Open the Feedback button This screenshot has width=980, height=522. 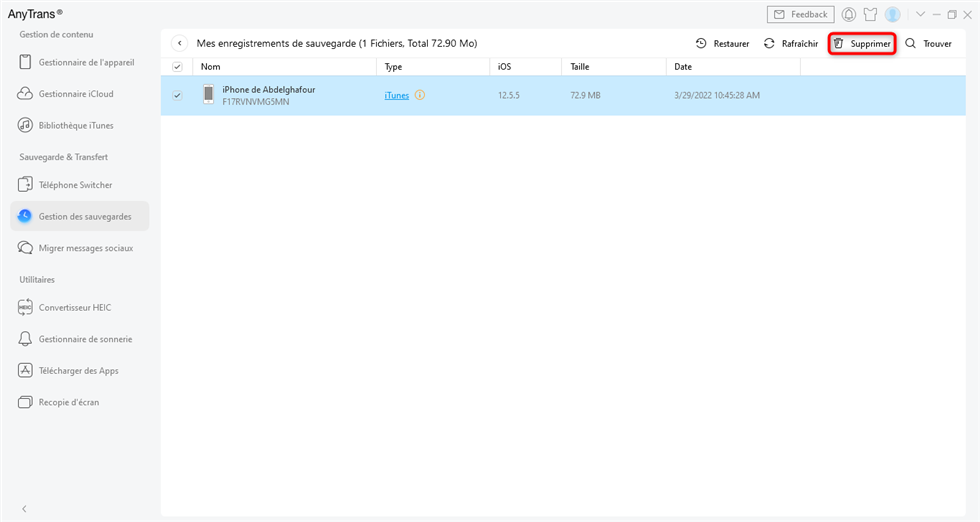point(801,14)
